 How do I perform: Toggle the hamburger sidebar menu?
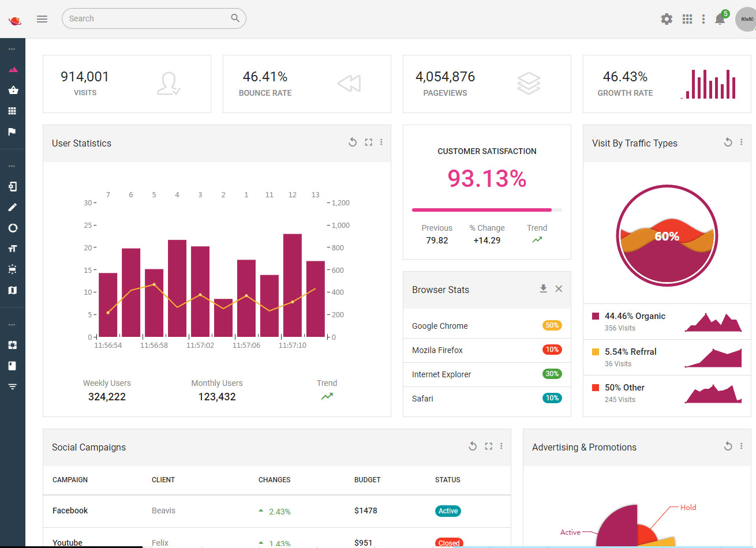[42, 18]
